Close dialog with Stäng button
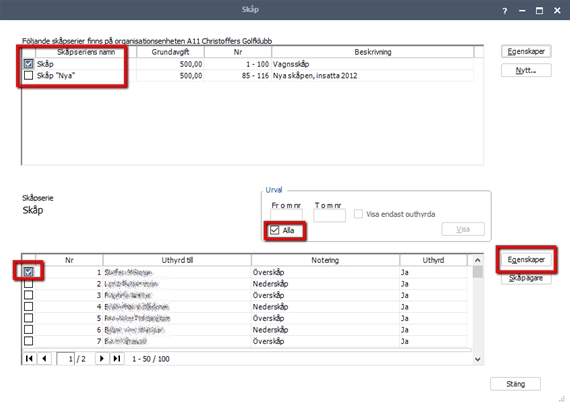Image resolution: width=570 pixels, height=407 pixels. [515, 384]
